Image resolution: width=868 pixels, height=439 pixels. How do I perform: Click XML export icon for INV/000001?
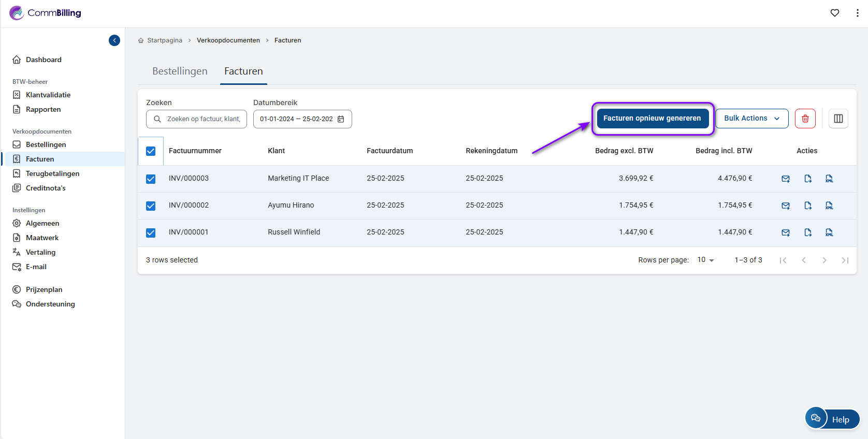(x=829, y=232)
